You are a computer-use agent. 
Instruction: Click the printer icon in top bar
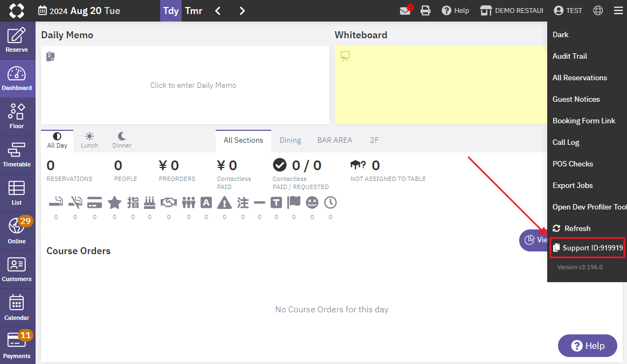pyautogui.click(x=425, y=11)
